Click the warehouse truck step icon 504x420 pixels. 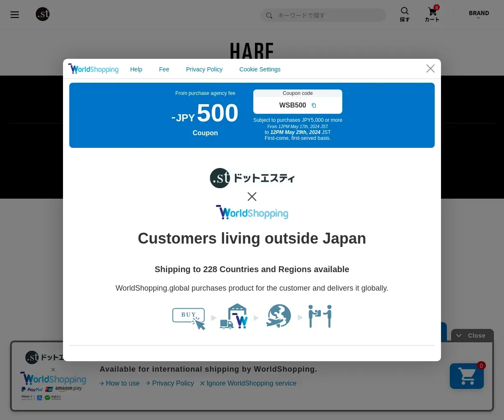tap(234, 316)
